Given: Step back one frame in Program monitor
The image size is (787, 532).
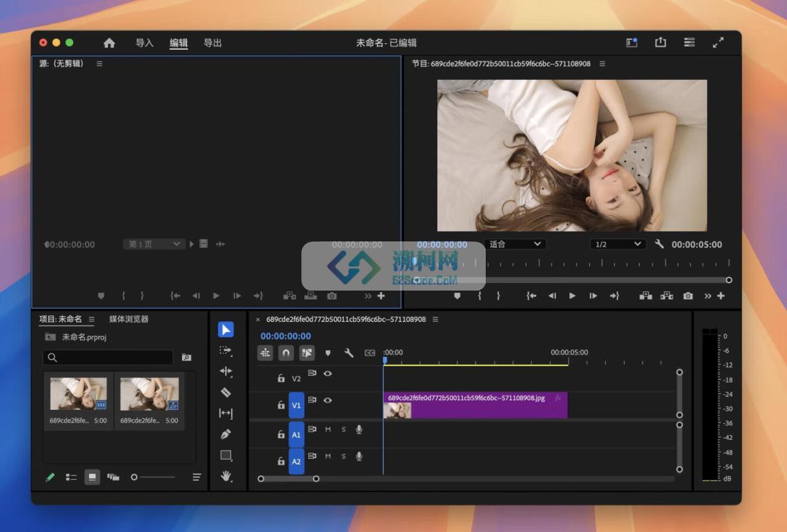Looking at the screenshot, I should click(552, 295).
